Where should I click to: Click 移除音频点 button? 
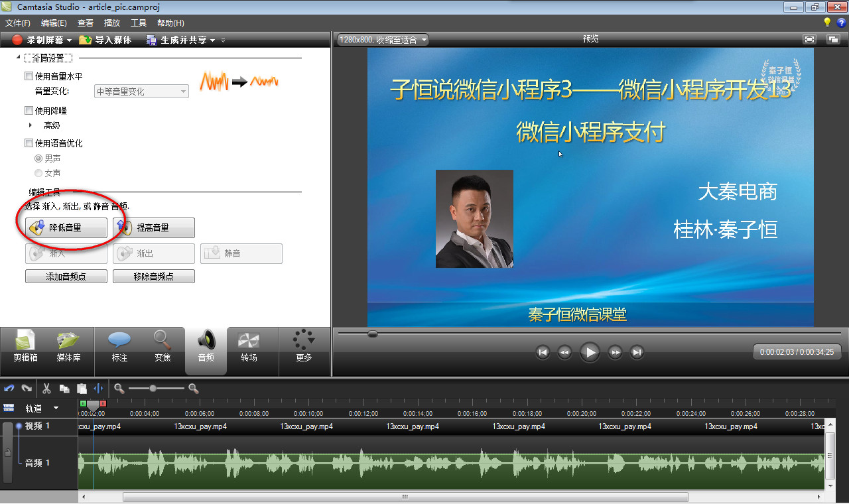coord(154,277)
